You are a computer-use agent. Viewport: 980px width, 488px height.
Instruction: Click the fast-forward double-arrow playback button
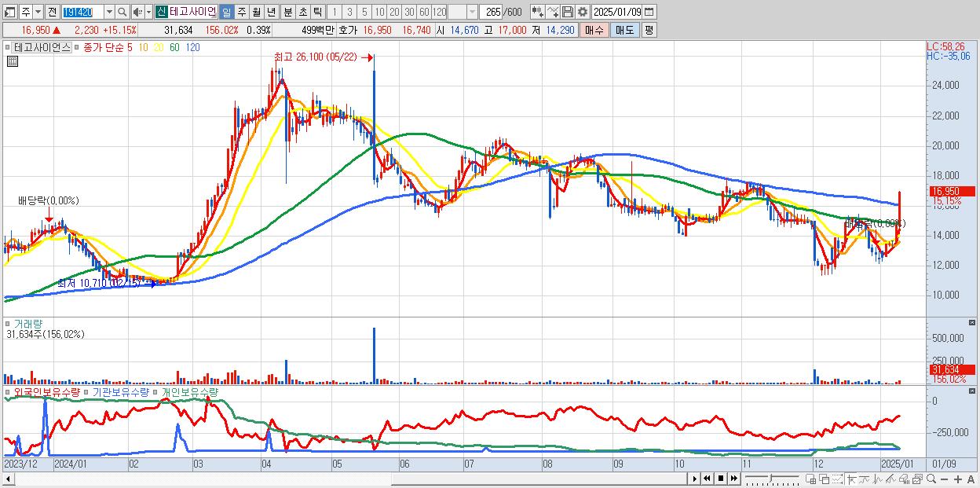[x=733, y=479]
